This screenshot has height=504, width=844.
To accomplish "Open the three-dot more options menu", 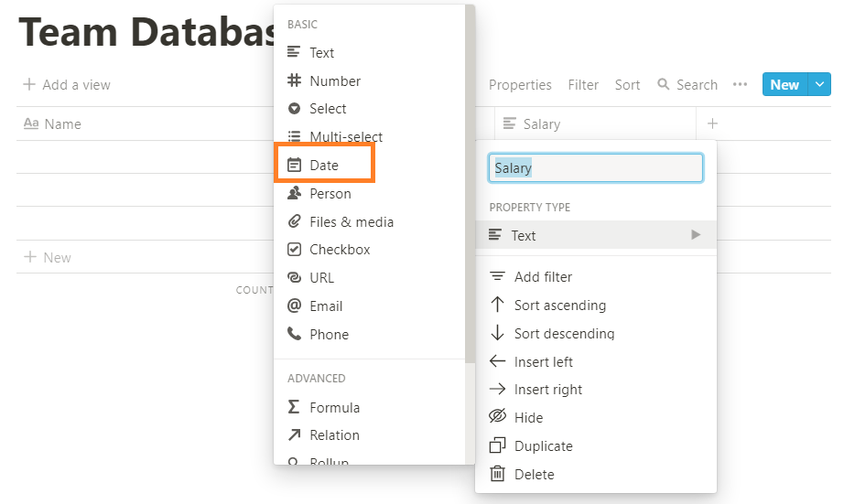I will (x=741, y=84).
